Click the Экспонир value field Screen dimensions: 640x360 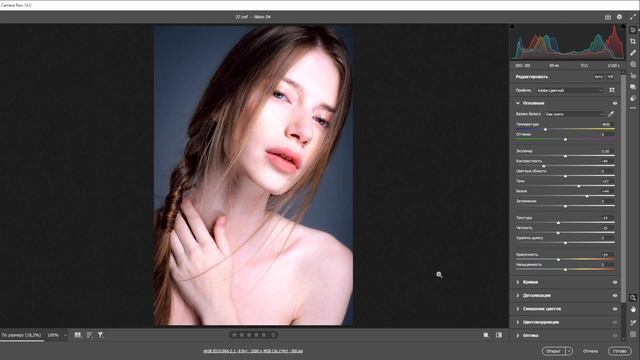pos(606,151)
